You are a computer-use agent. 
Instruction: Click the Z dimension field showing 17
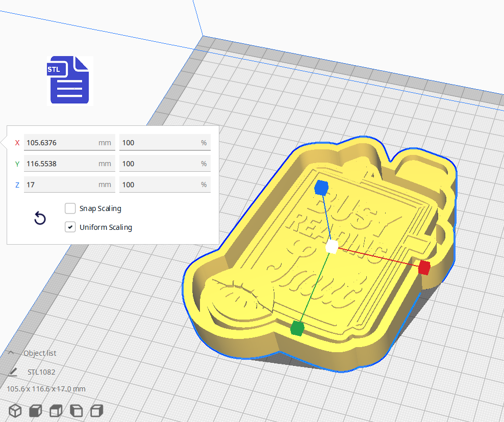coord(69,184)
